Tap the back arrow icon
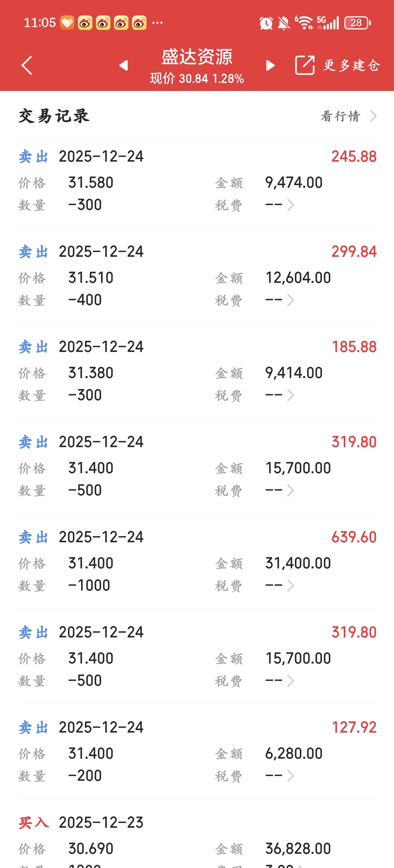This screenshot has height=868, width=394. (x=27, y=65)
